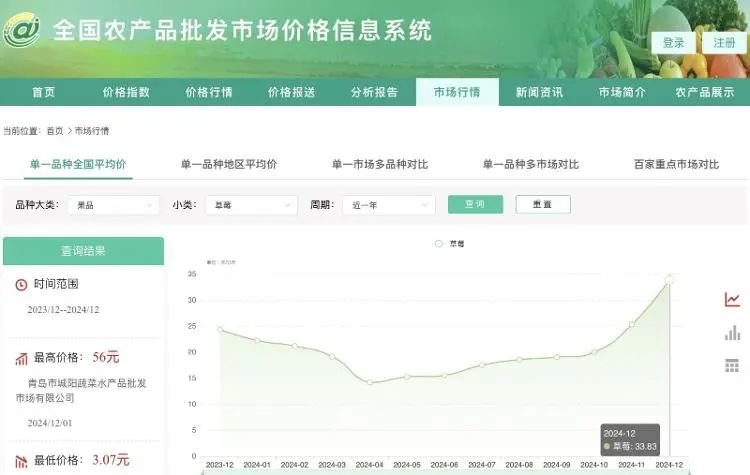Click the y-axis label 35

tap(192, 274)
